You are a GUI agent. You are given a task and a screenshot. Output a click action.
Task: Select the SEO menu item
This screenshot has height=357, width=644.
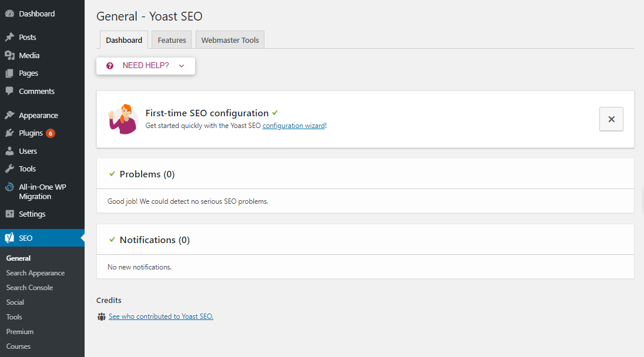(42, 238)
